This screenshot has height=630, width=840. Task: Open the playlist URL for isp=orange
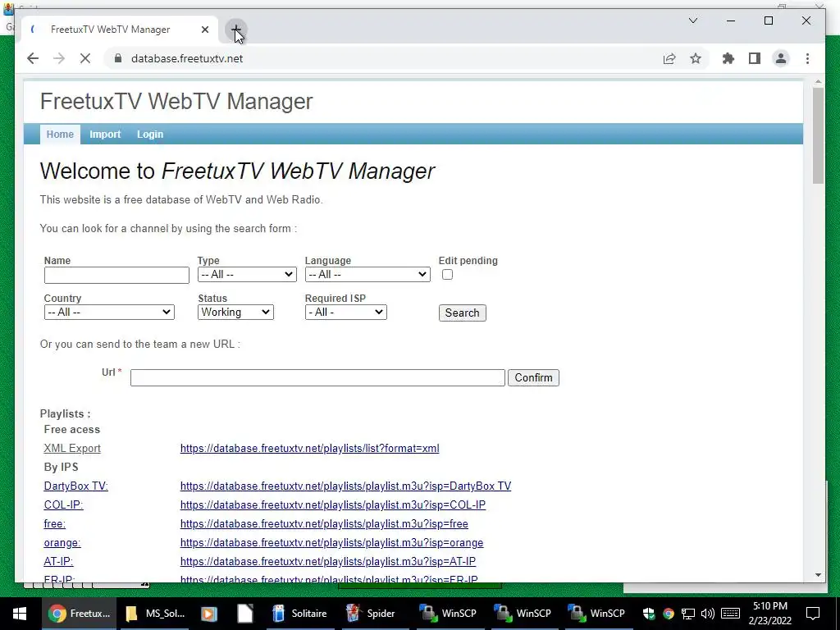(x=331, y=543)
